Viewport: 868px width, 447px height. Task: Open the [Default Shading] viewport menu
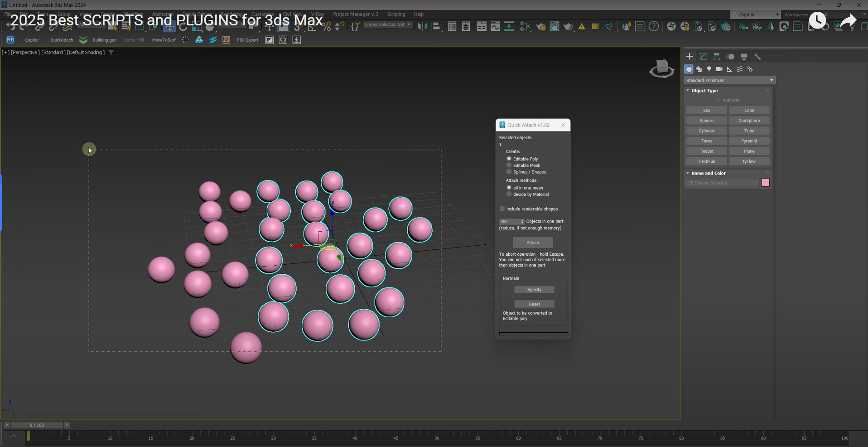[86, 53]
